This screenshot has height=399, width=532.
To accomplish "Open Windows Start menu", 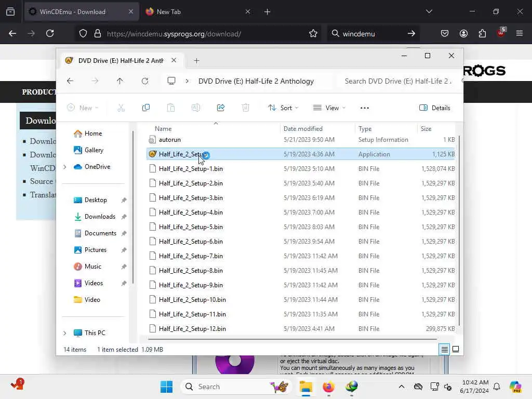I will pos(166,387).
